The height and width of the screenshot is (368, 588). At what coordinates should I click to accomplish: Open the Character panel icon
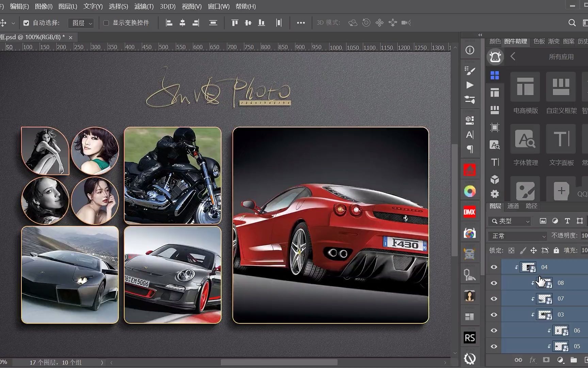(x=470, y=135)
